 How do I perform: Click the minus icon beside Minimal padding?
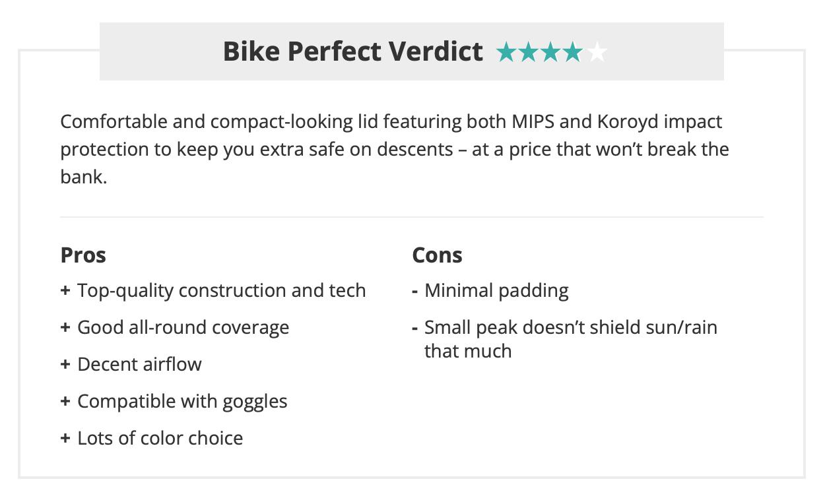point(414,291)
